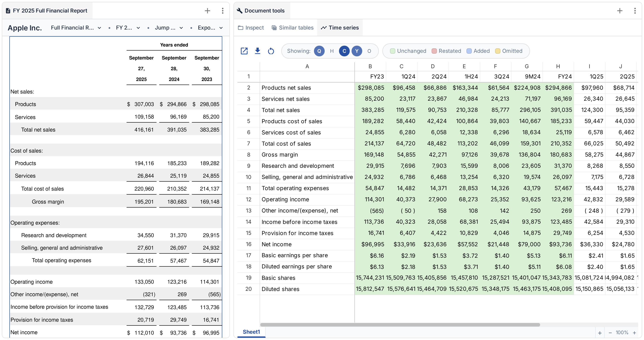Toggle the Y yearly period filter
Viewport: 644px width, 340px height.
point(357,51)
